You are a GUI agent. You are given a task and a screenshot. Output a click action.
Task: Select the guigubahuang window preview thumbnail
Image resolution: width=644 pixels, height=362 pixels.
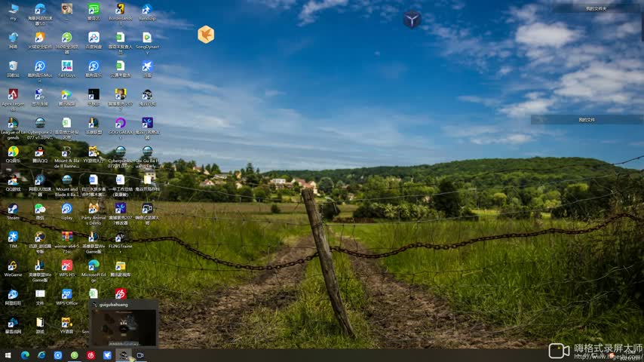pos(123,325)
